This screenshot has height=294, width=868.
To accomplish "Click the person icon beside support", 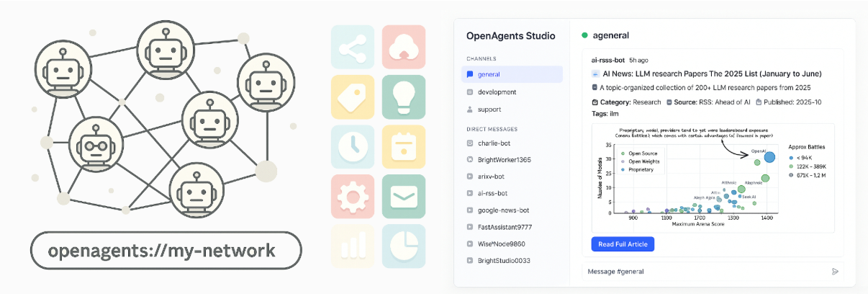I will point(469,110).
